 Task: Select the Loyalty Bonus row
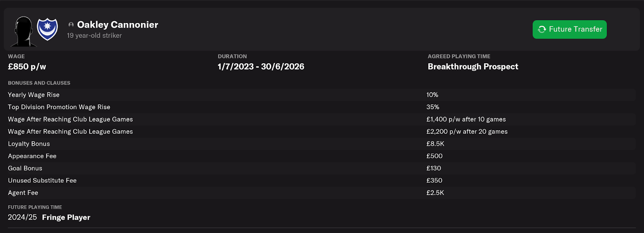[322, 144]
